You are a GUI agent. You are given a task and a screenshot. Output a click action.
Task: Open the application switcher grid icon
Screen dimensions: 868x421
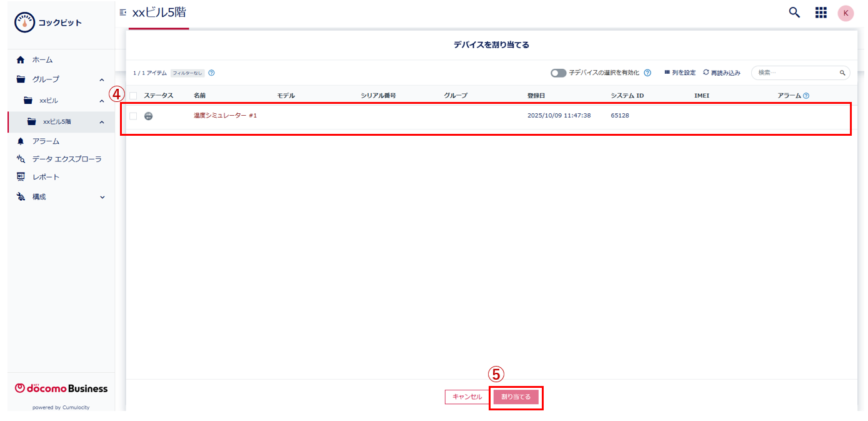pos(821,13)
